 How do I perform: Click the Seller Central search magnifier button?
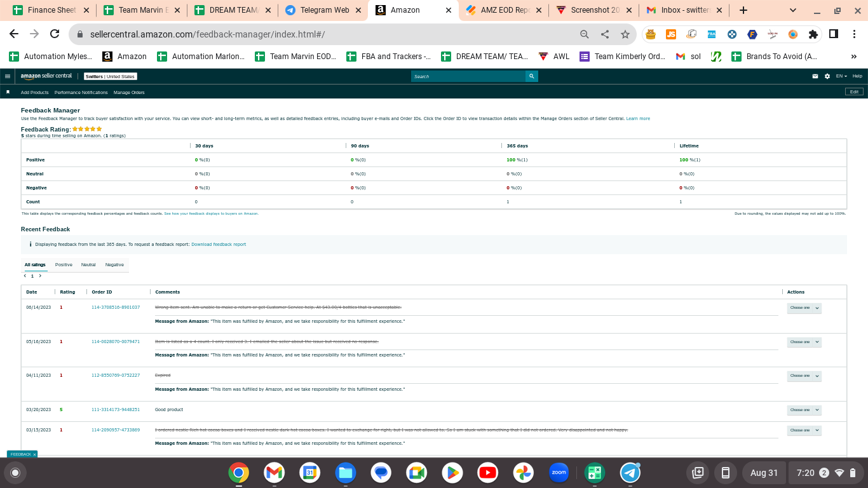(x=532, y=76)
